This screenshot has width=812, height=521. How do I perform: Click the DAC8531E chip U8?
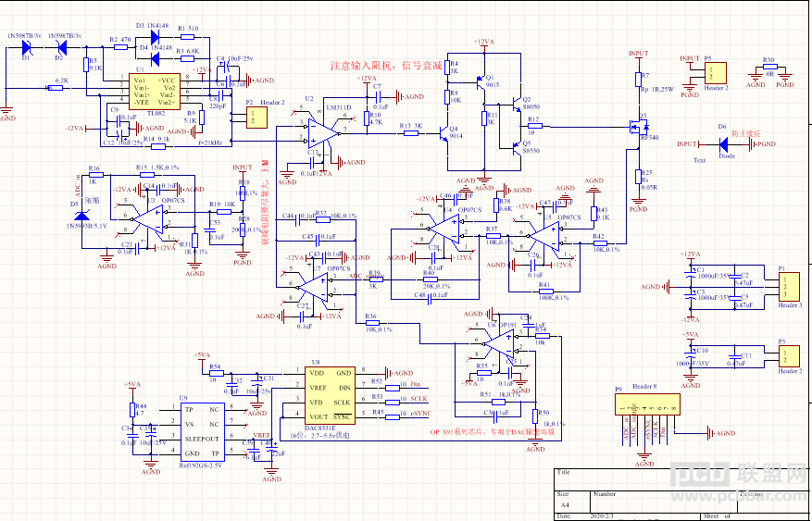pyautogui.click(x=330, y=395)
